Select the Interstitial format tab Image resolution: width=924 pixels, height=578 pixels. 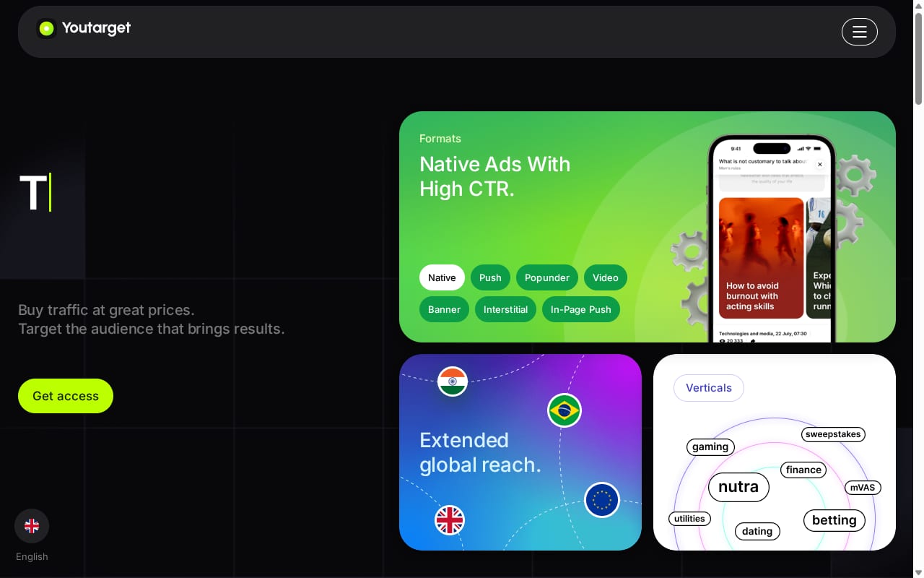(505, 309)
